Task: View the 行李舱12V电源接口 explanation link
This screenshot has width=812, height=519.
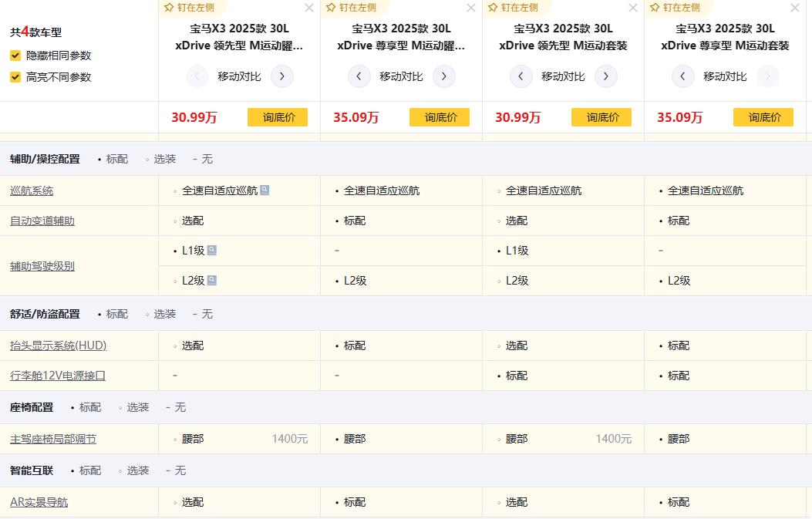Action: [58, 376]
